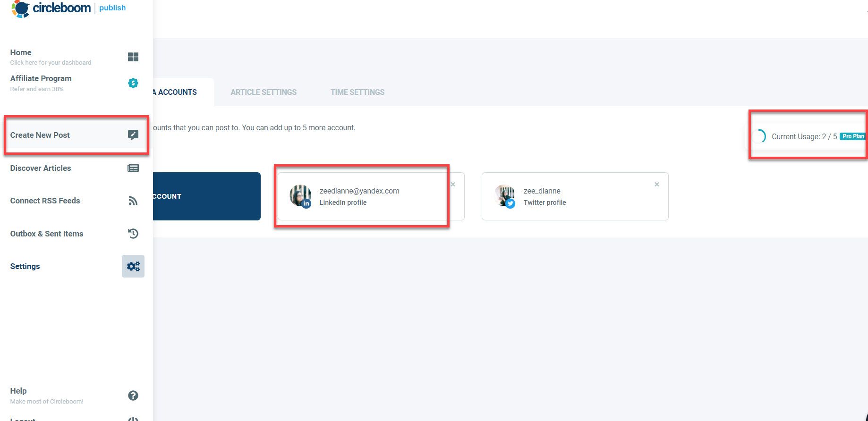This screenshot has height=421, width=868.
Task: Open the Home dashboard grid icon
Action: coord(133,57)
